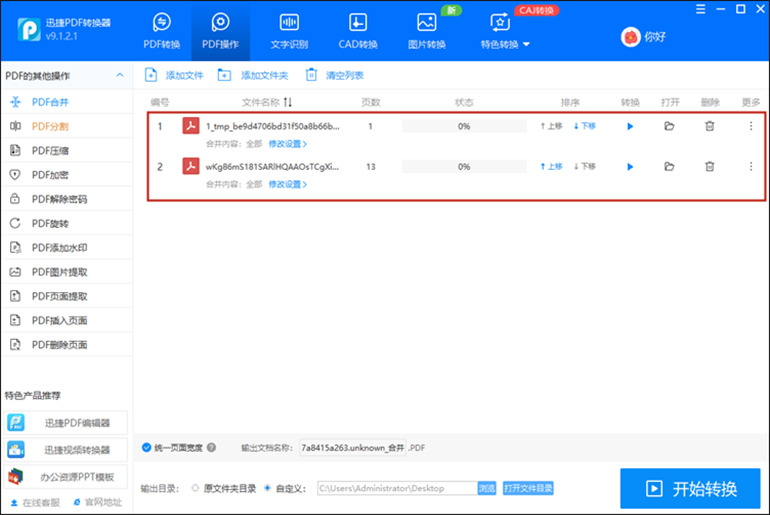Open 官网地址 link

[97, 502]
